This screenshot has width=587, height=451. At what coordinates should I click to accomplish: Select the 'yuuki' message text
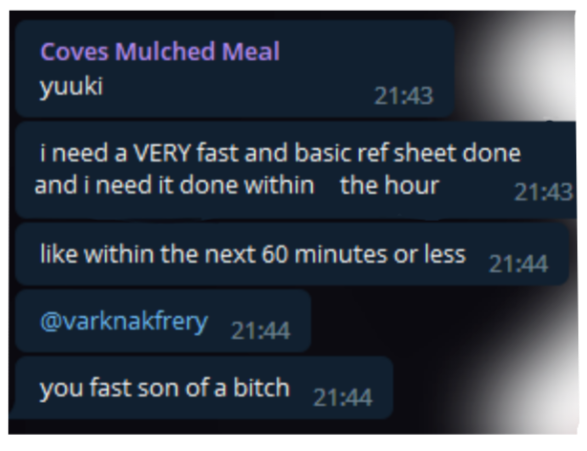point(71,87)
